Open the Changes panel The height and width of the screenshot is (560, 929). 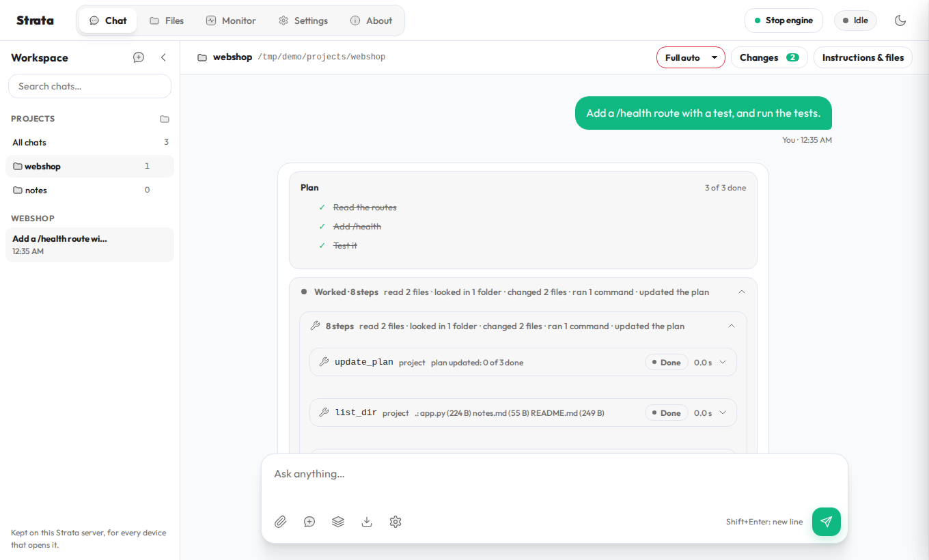(769, 57)
